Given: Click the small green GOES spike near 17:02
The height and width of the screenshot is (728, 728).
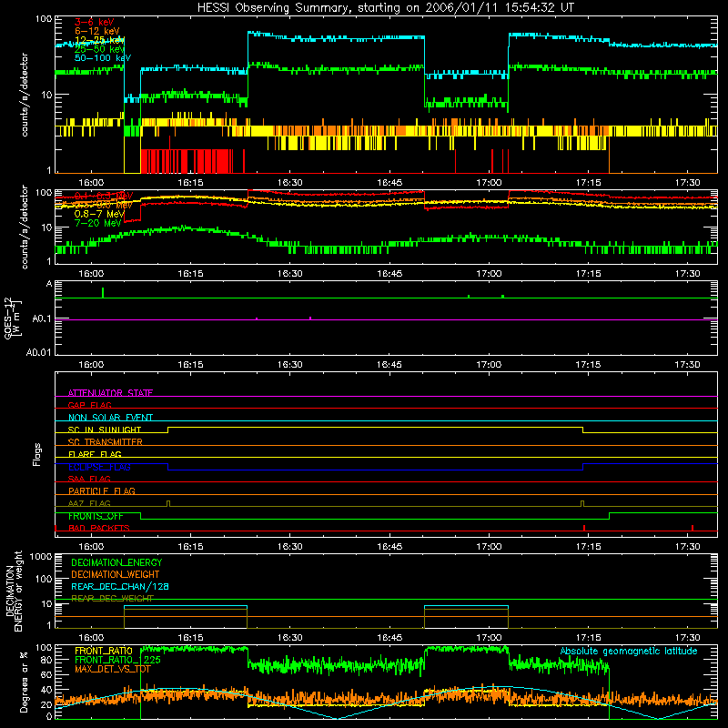Looking at the screenshot, I should (503, 297).
